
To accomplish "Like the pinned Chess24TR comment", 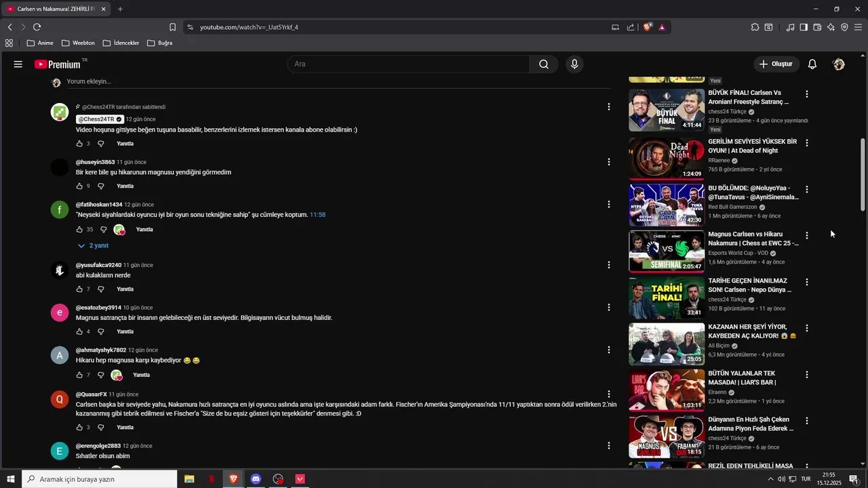I will [79, 144].
